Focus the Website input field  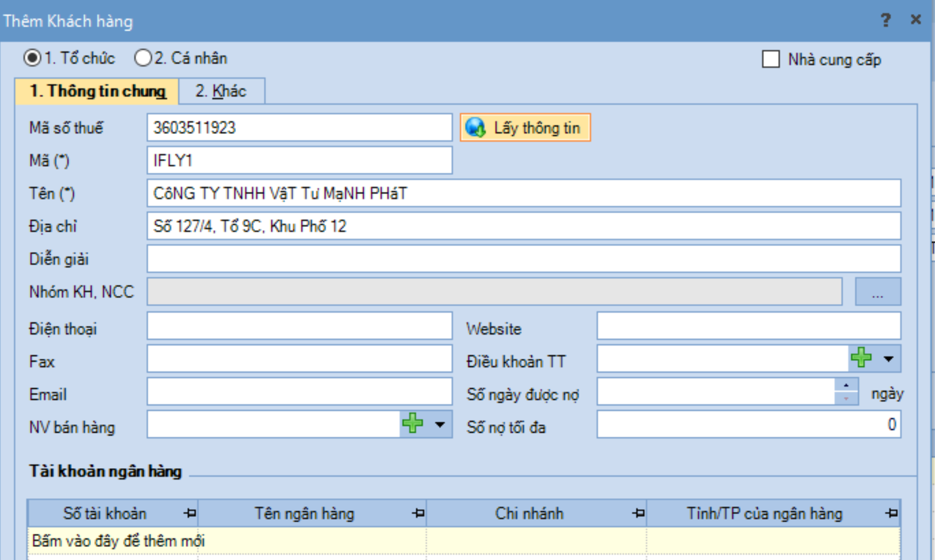748,326
